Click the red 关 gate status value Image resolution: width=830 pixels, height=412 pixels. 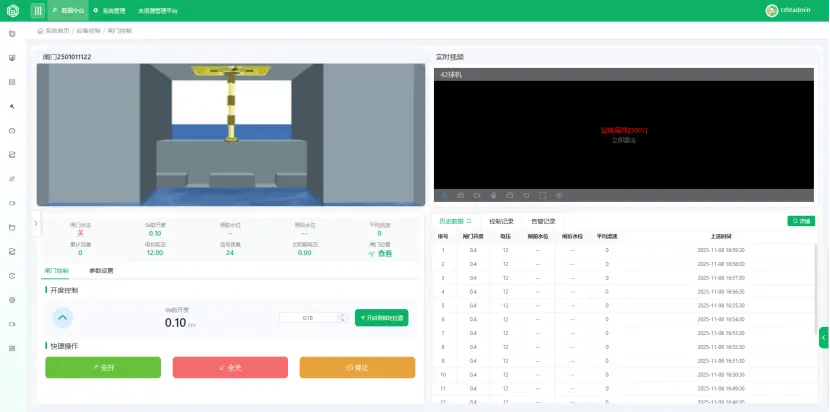80,234
